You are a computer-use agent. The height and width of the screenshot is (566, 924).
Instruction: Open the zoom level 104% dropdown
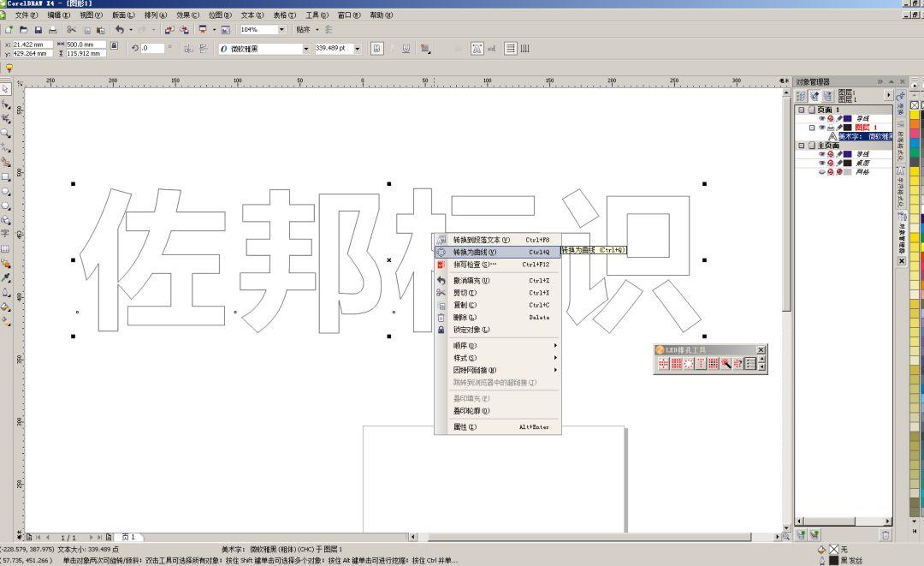click(x=281, y=29)
